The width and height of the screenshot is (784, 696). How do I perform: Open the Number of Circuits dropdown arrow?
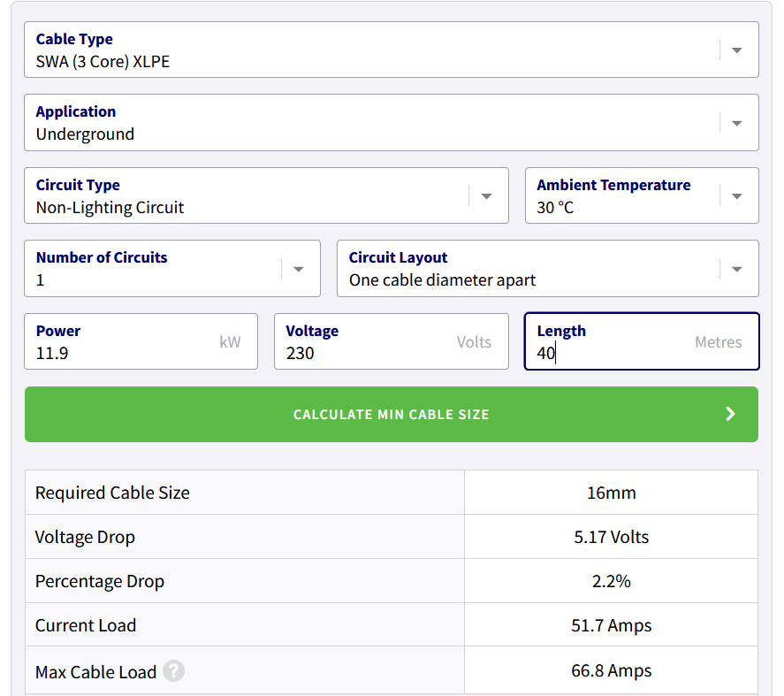coord(298,269)
